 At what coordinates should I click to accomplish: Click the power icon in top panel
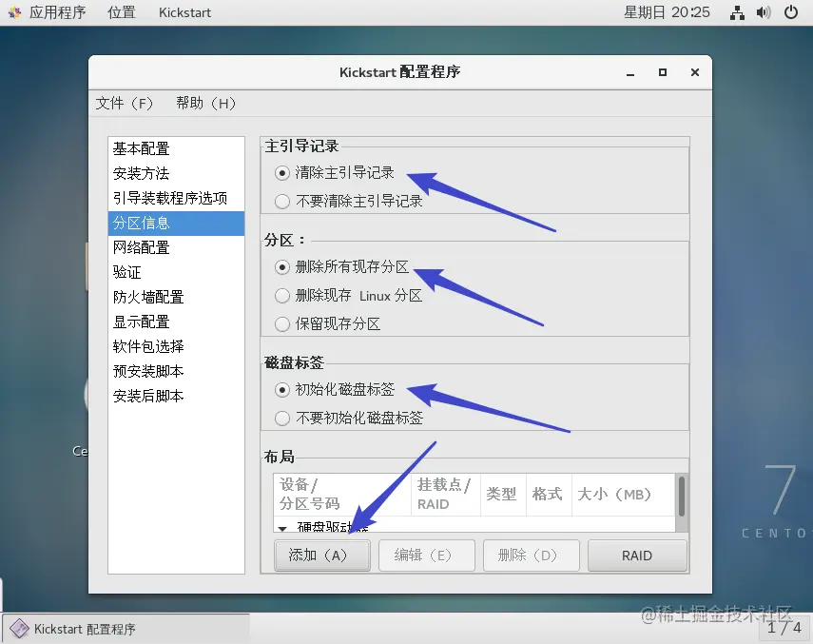tap(791, 12)
